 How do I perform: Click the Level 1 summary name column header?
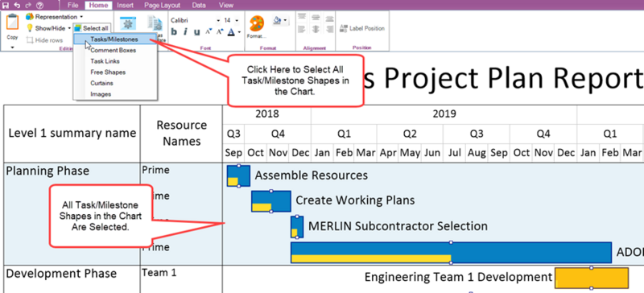click(72, 133)
